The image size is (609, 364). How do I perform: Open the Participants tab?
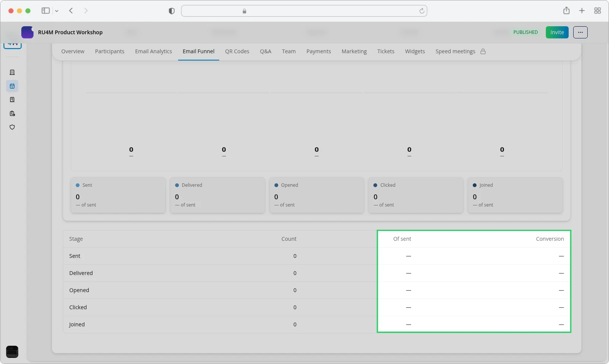(x=110, y=51)
